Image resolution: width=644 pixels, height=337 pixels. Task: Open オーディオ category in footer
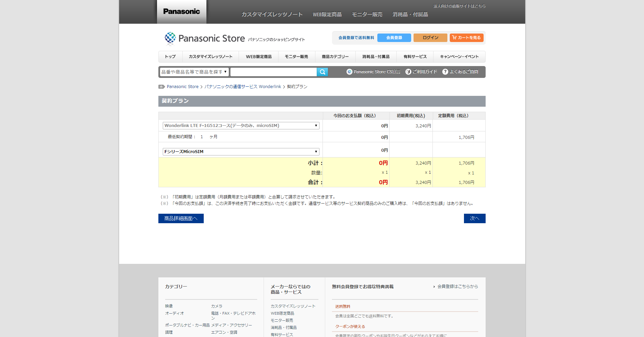175,313
